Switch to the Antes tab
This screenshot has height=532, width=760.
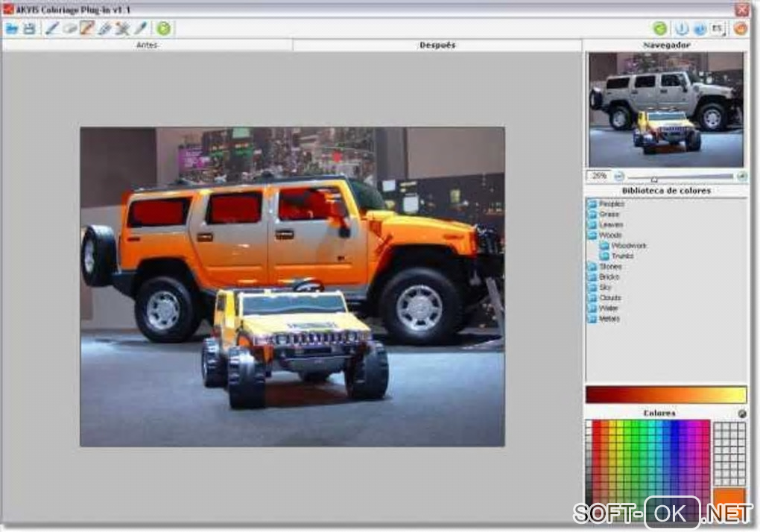(x=147, y=45)
